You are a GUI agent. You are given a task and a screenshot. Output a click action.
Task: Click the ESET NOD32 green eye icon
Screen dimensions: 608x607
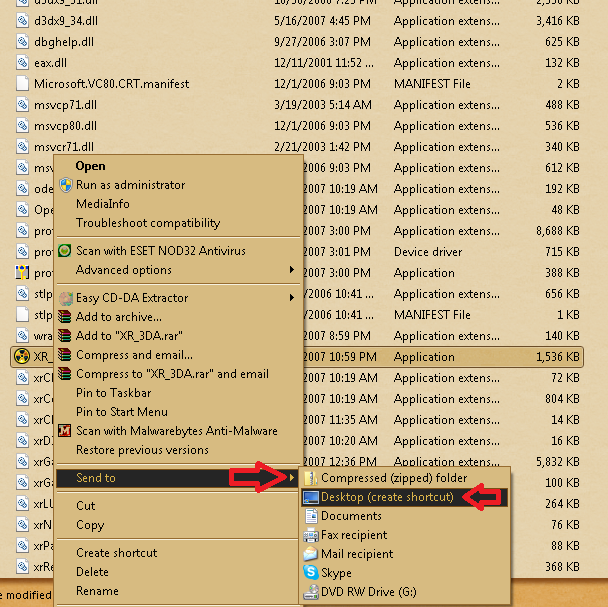point(65,251)
